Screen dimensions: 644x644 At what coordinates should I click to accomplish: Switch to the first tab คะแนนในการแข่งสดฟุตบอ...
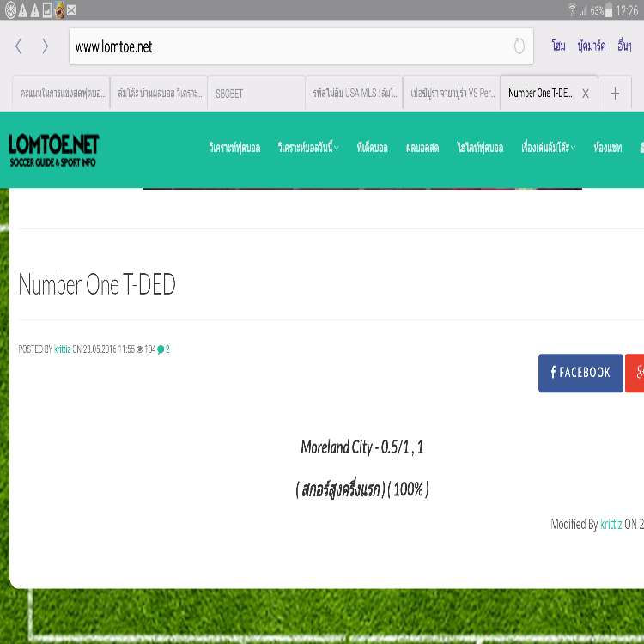61,94
